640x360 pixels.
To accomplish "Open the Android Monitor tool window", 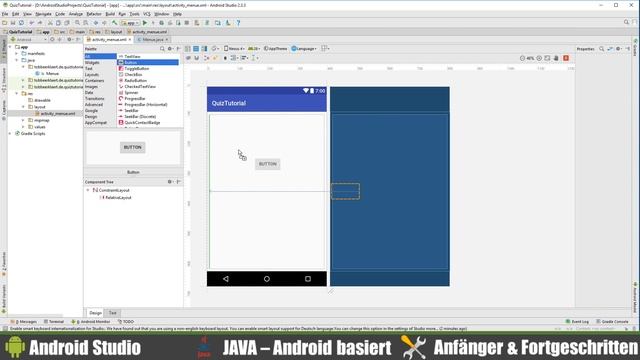I will tap(91, 322).
